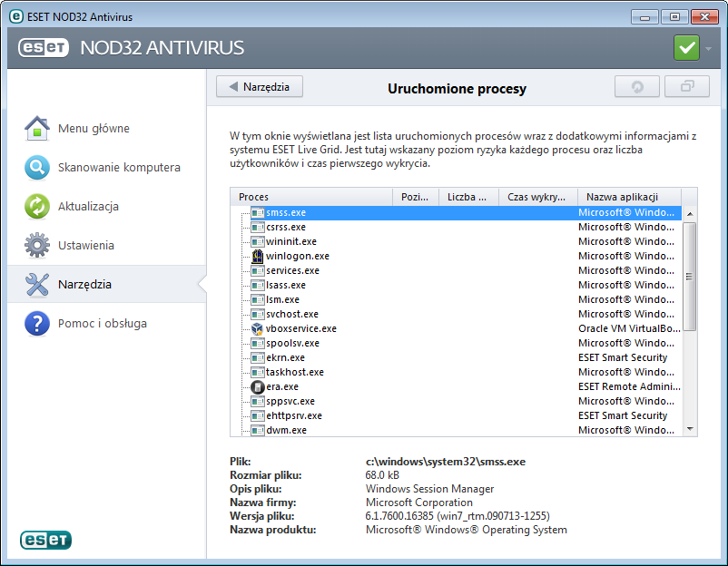Open Pomoc i obsługa section
Screen dimensions: 728x566
click(x=107, y=323)
